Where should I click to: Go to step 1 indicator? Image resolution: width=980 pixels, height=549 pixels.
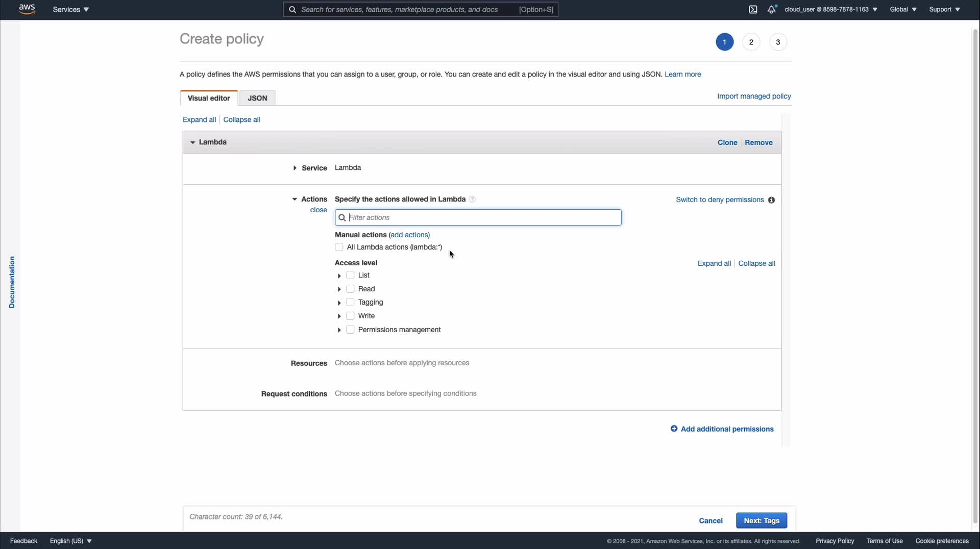[x=724, y=42]
